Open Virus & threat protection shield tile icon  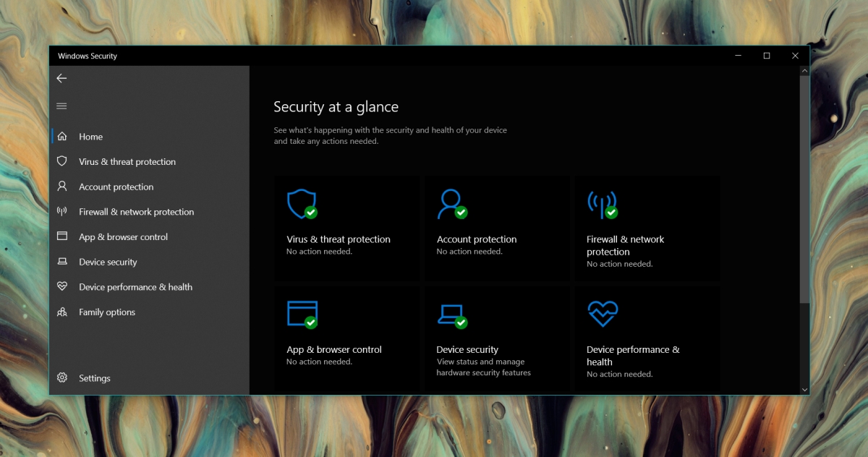point(302,205)
